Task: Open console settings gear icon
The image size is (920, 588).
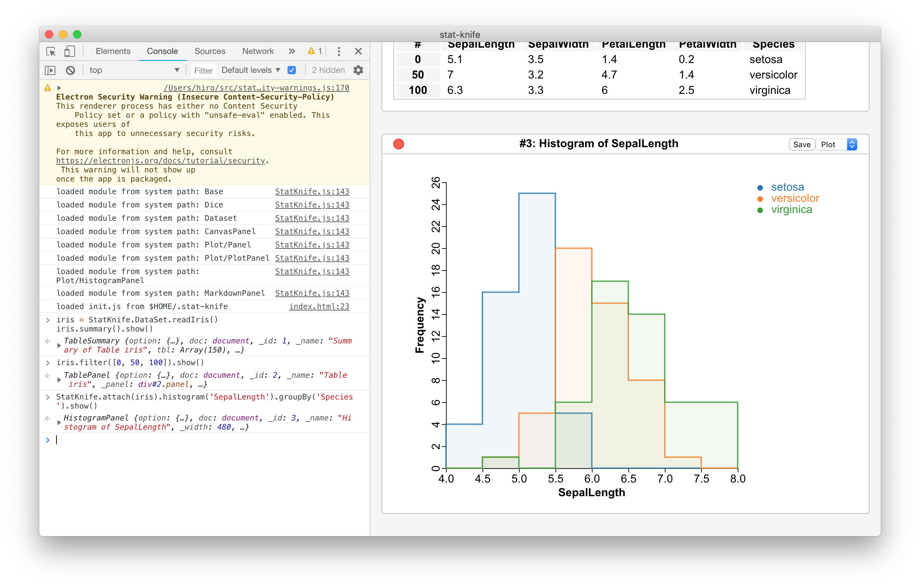Action: click(358, 70)
